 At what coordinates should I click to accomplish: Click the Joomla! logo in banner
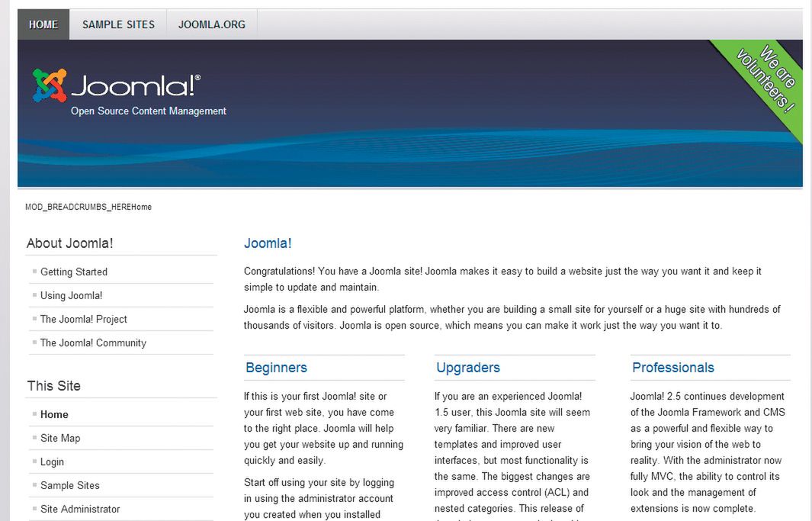[x=117, y=85]
